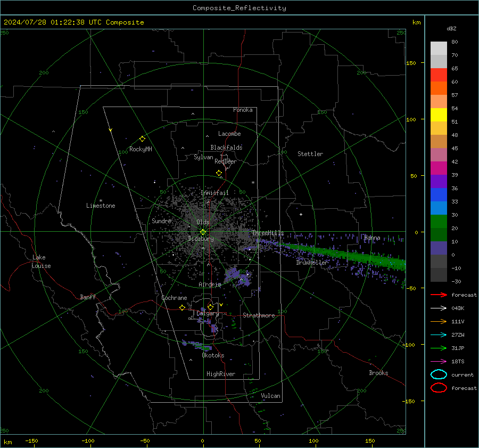
Task: Click the green 31JP arrow icon
Action: pos(439,348)
